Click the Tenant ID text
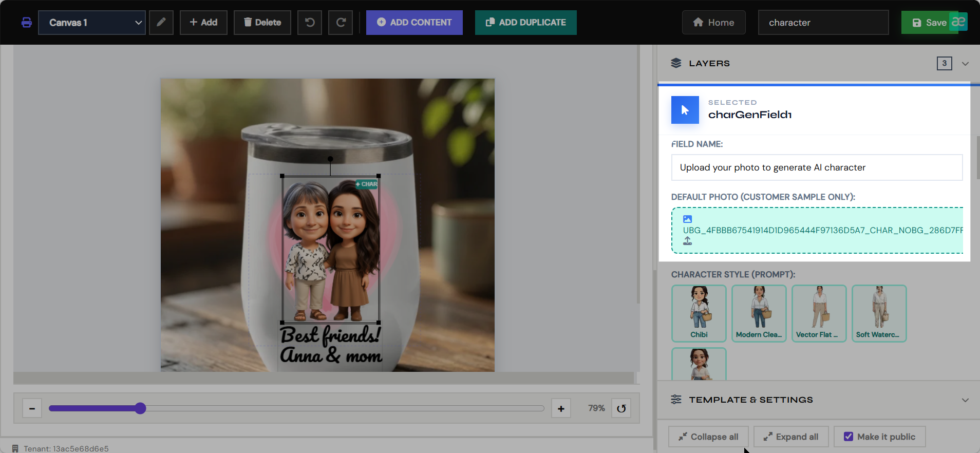Viewport: 980px width, 453px height. click(x=66, y=448)
